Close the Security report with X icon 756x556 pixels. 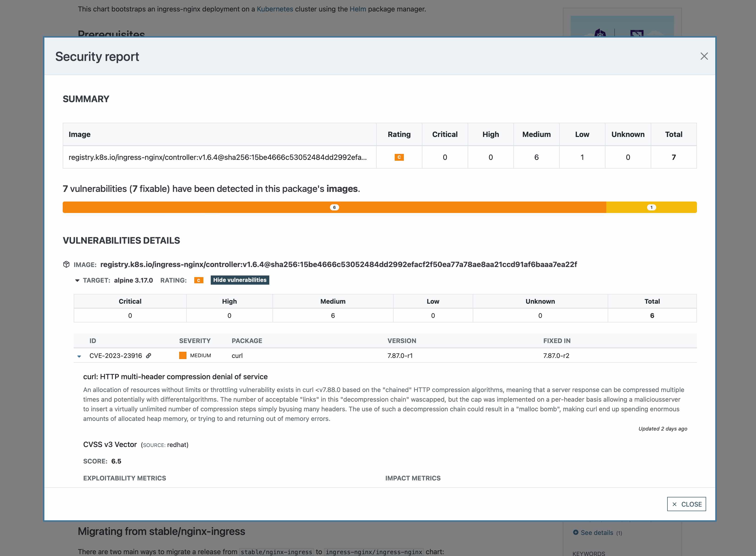pos(704,56)
